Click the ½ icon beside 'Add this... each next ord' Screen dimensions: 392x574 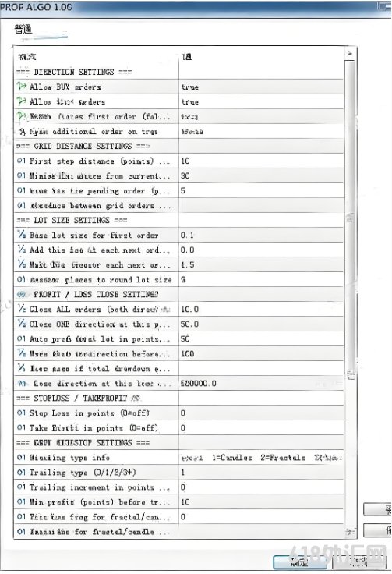(22, 250)
